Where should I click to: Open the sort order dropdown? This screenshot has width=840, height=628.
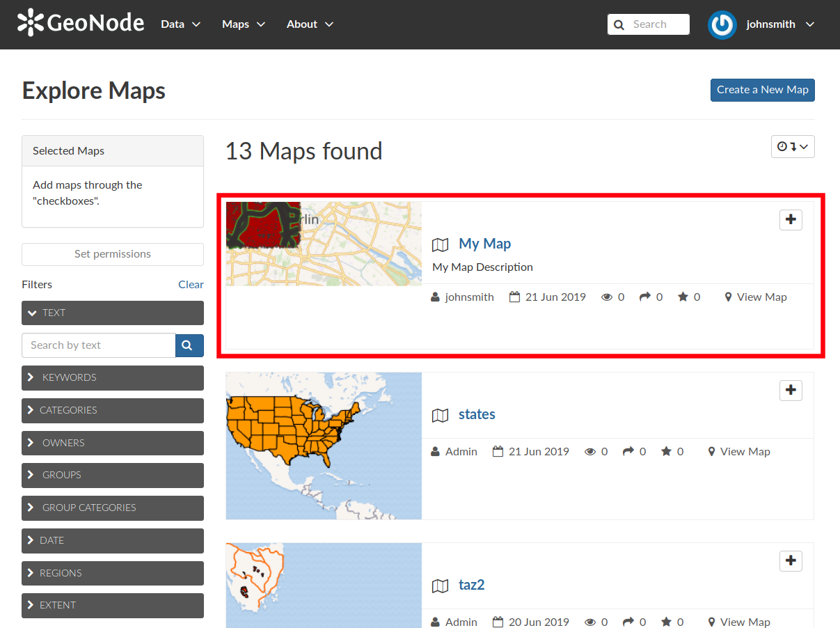point(793,147)
